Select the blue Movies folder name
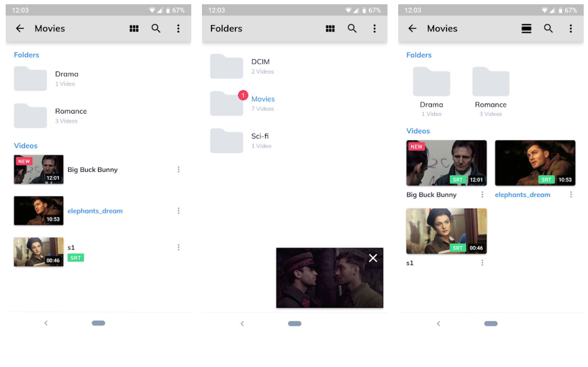 coord(263,99)
